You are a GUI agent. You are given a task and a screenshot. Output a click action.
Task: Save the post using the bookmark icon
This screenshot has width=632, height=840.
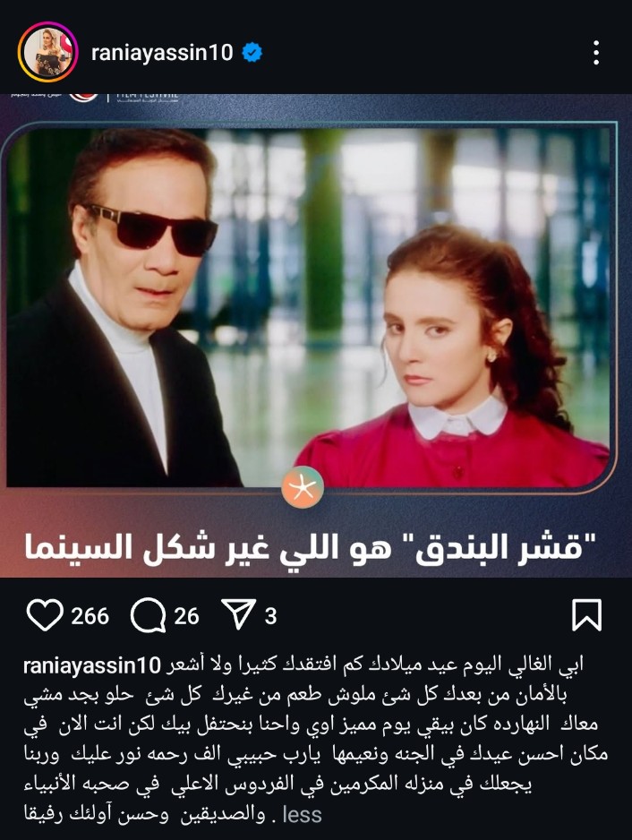point(587,615)
